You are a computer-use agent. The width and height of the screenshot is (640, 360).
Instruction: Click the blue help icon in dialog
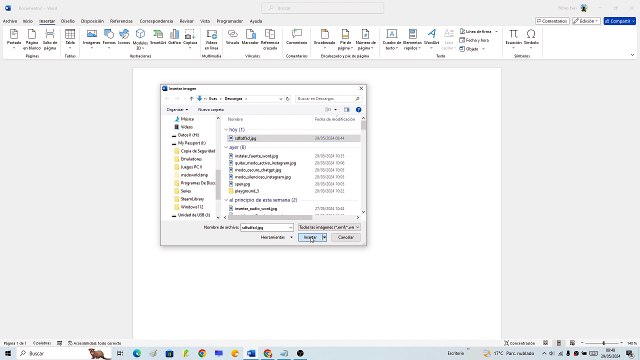358,110
